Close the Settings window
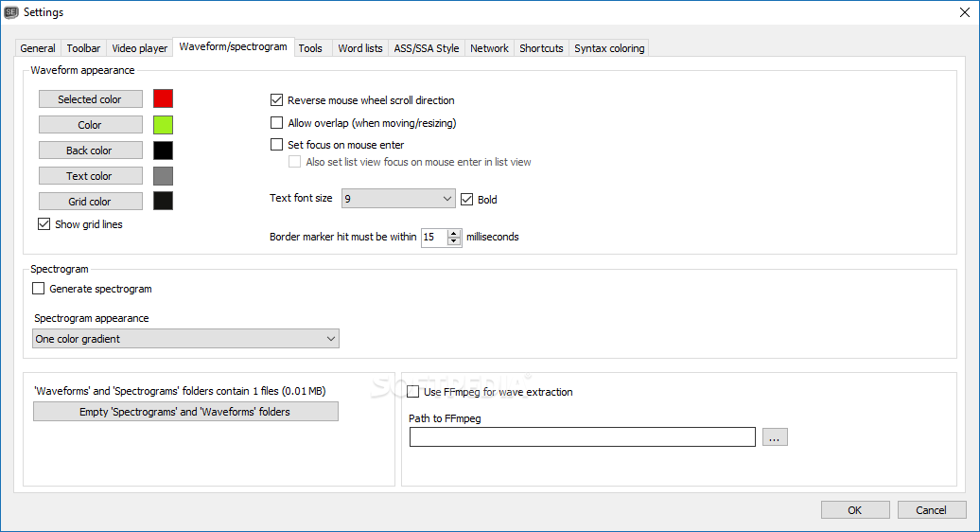Image resolution: width=980 pixels, height=532 pixels. (964, 12)
